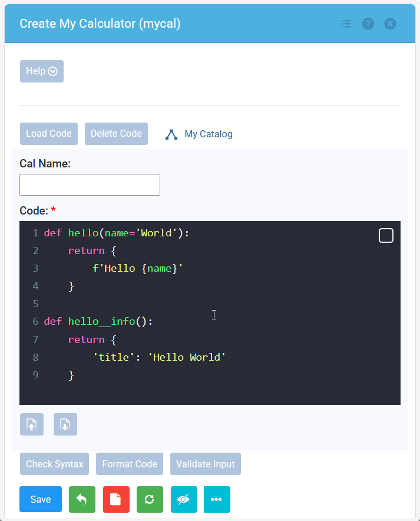Close the Create My Calculator dialog

coord(390,24)
